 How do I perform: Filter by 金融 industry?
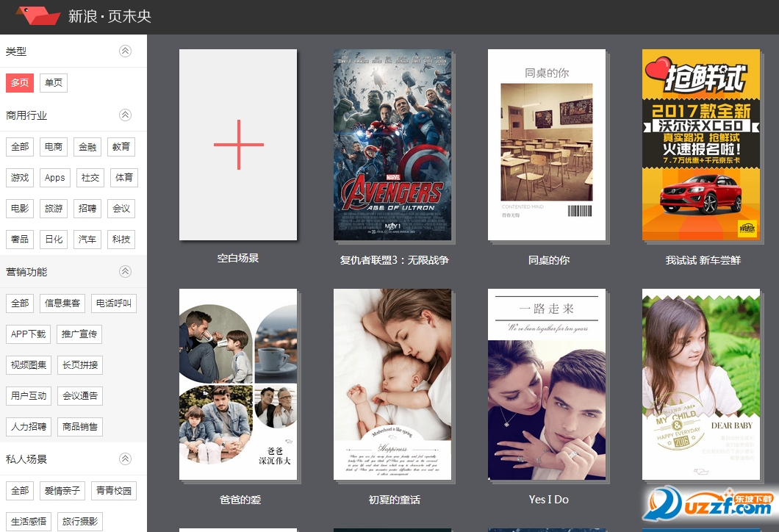point(87,147)
